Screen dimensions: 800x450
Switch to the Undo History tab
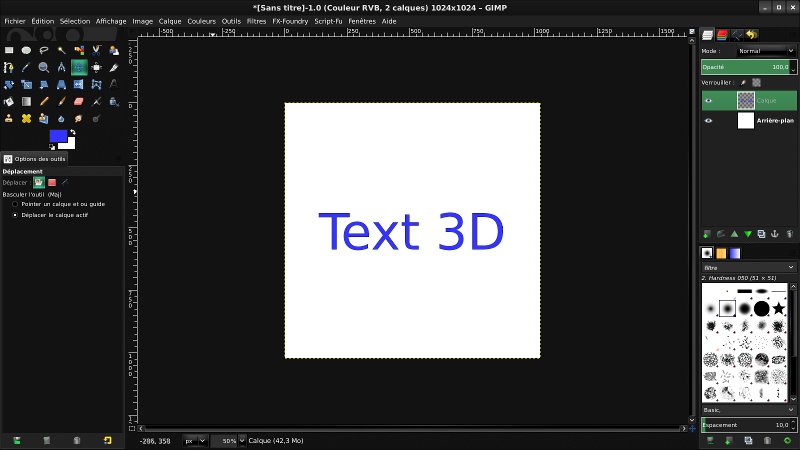(751, 35)
